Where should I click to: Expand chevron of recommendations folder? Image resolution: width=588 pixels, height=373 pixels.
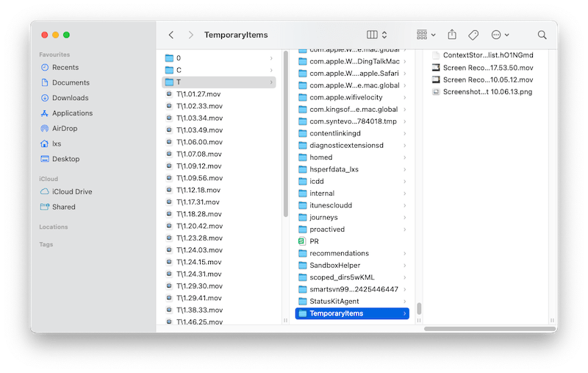pyautogui.click(x=405, y=254)
